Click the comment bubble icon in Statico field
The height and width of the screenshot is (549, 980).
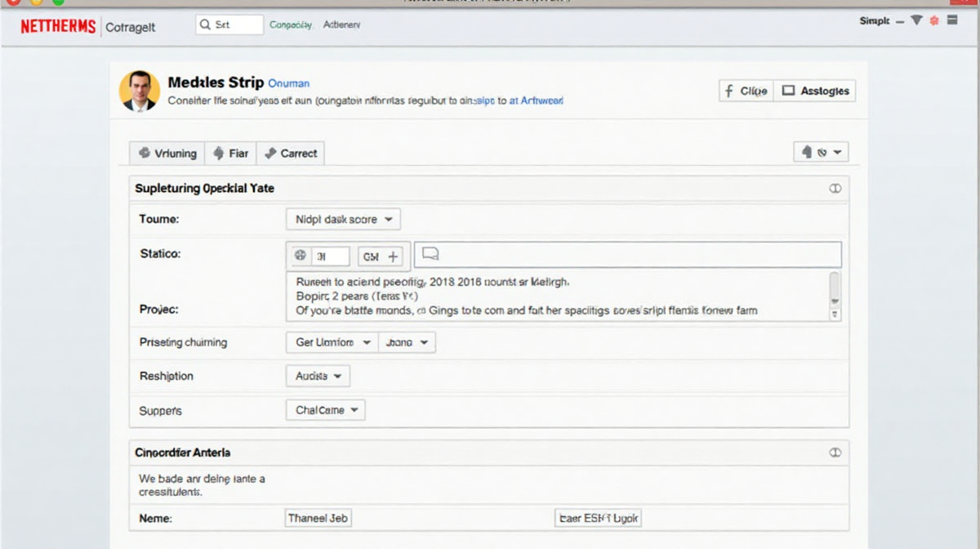coord(430,255)
